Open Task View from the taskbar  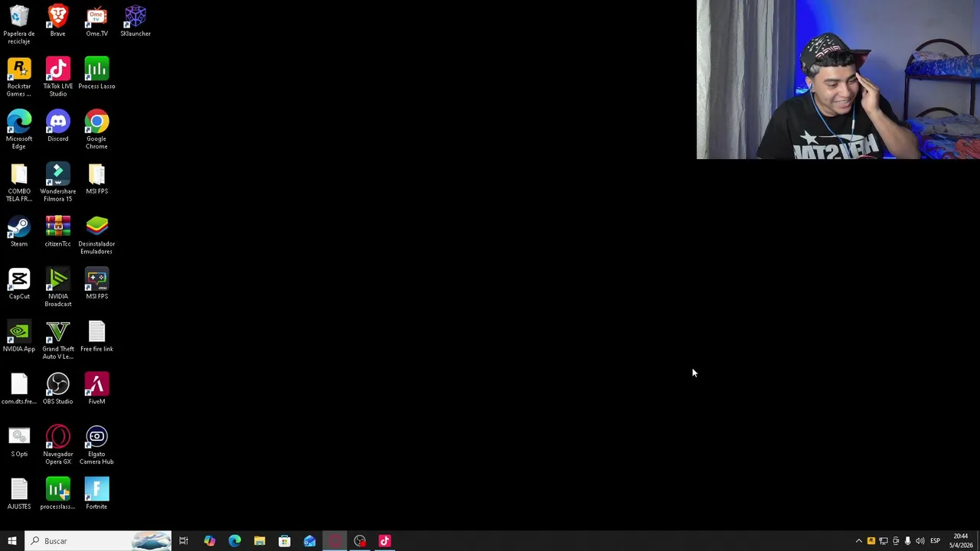click(184, 541)
